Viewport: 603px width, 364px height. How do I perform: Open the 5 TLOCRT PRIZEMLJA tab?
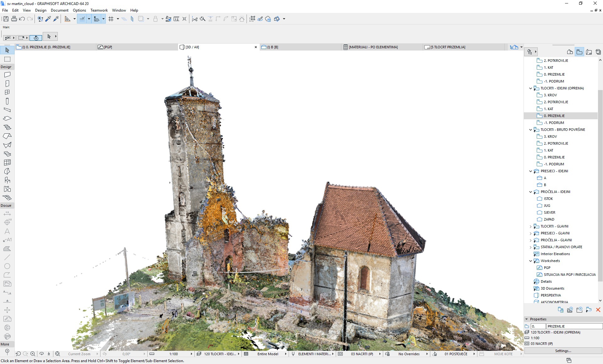point(464,47)
